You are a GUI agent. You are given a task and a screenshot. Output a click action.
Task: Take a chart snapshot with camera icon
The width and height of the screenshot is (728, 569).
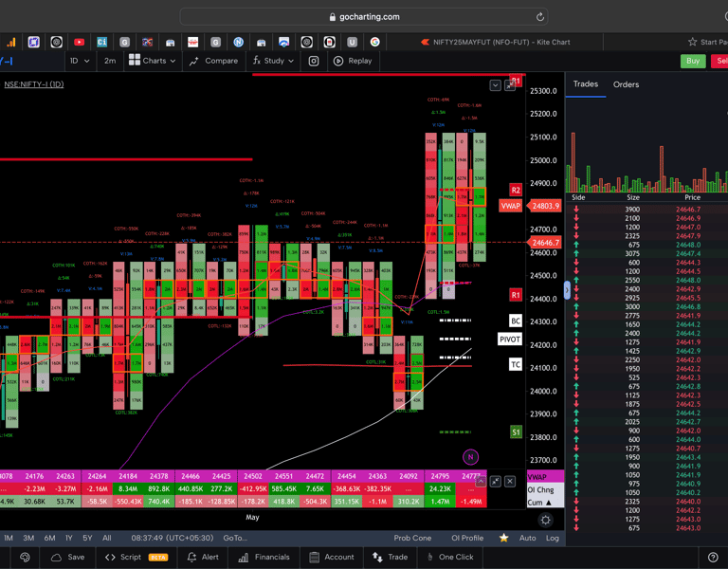pos(314,61)
